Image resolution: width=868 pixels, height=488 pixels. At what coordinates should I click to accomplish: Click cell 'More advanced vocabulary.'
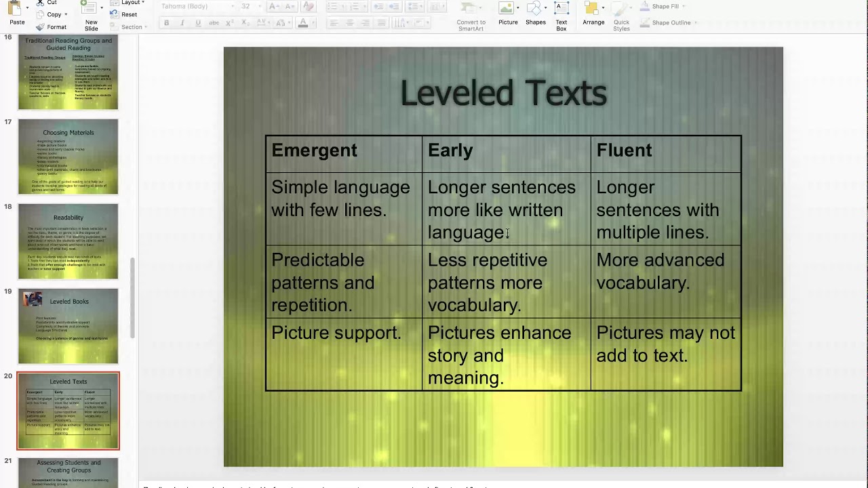click(x=666, y=281)
